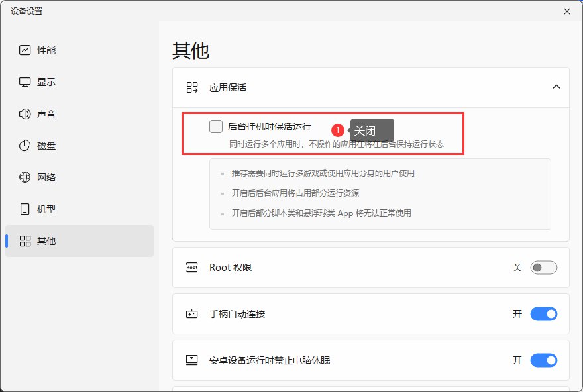Click the Root 权限 row icon
This screenshot has height=392, width=583.
point(192,268)
